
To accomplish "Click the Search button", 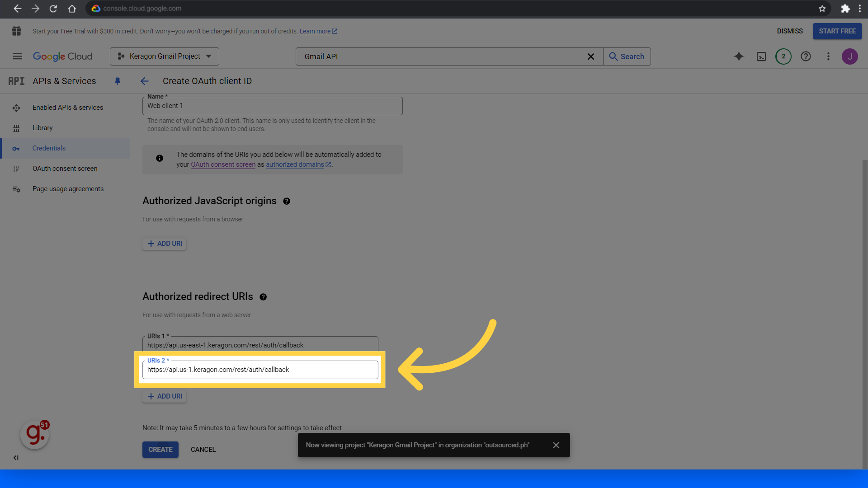I will 627,56.
